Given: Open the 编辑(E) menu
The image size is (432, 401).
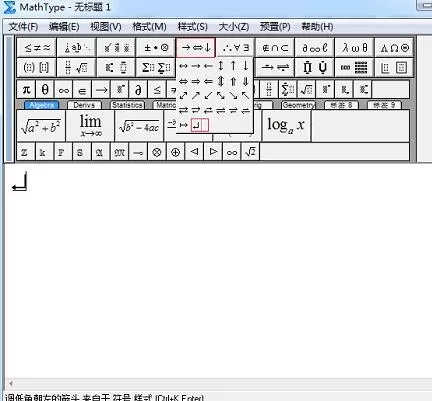Looking at the screenshot, I should tap(64, 27).
